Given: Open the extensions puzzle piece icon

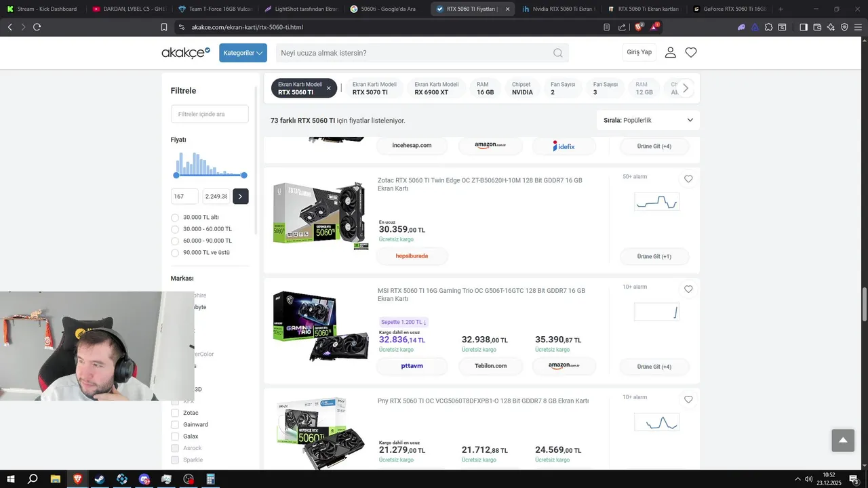Looking at the screenshot, I should (768, 27).
